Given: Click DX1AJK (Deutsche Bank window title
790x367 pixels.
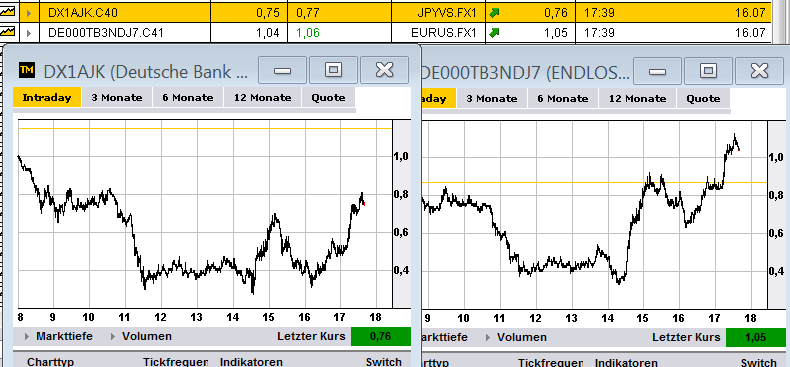Looking at the screenshot, I should [x=146, y=72].
